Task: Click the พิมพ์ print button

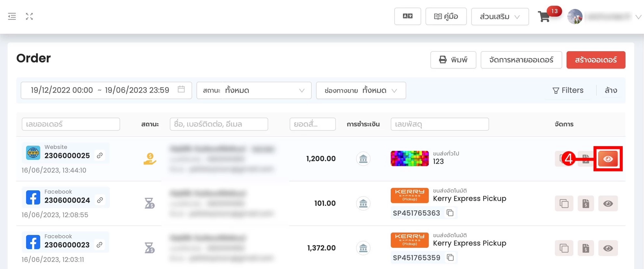Action: [453, 60]
